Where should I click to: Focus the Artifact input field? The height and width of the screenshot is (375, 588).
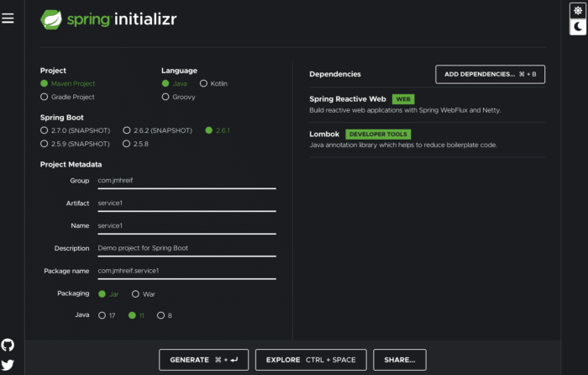pos(186,203)
